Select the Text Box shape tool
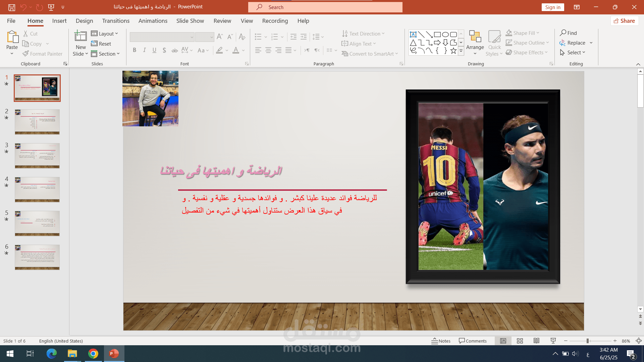This screenshot has width=644, height=362. click(x=413, y=35)
